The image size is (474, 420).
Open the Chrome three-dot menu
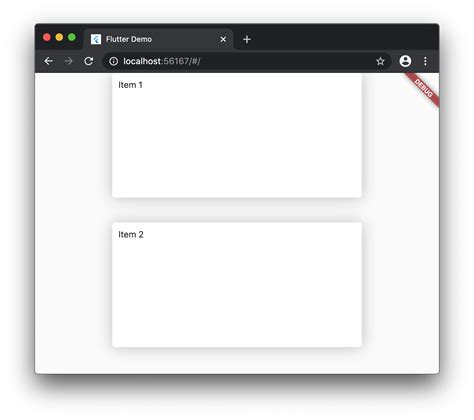[x=425, y=61]
